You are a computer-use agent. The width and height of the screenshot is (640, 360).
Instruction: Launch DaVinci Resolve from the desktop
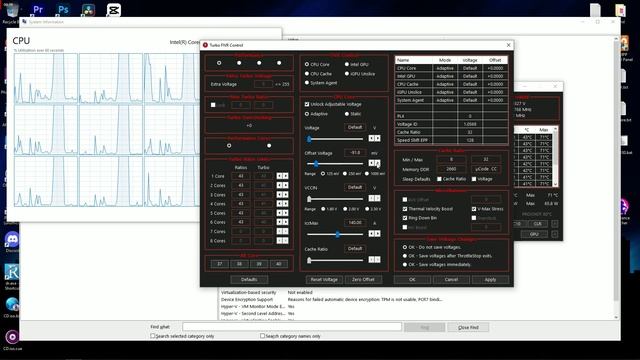pos(88,10)
